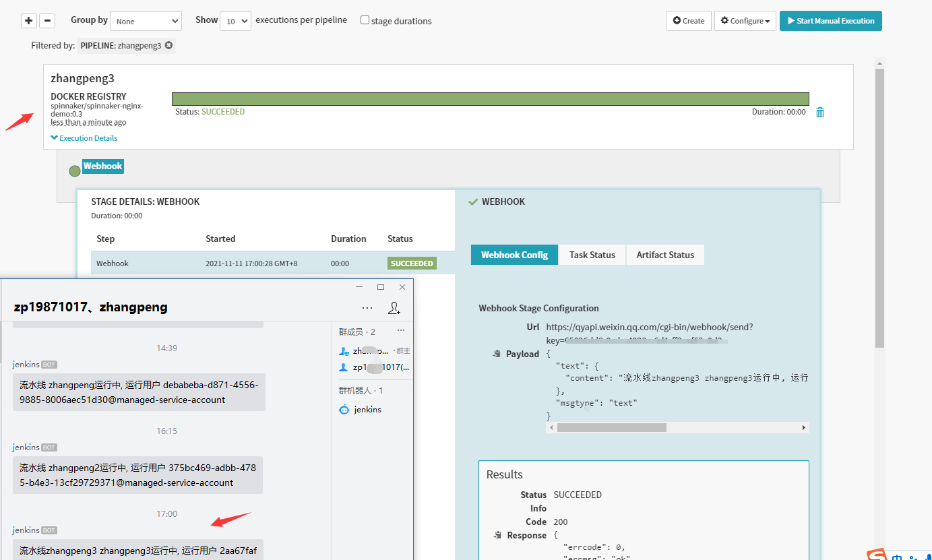Viewport: 932px width, 560px height.
Task: Click the Payload scrollbar left arrow
Action: click(551, 427)
